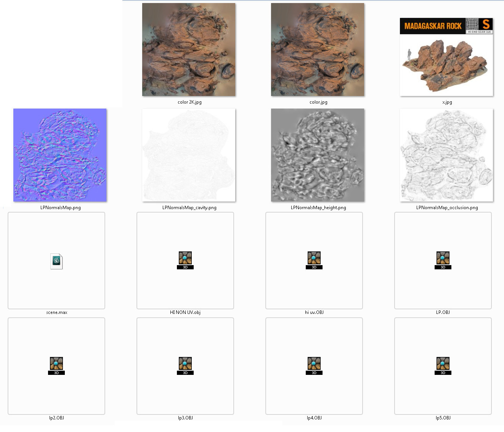
Task: Click the lp2.OBJ 3D file icon
Action: [56, 366]
